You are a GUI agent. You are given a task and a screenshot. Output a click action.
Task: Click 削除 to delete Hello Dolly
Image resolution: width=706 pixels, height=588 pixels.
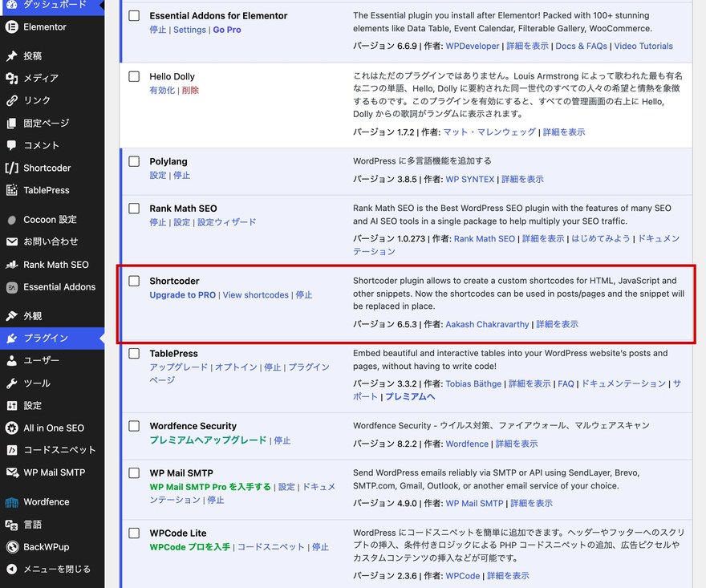tap(190, 91)
